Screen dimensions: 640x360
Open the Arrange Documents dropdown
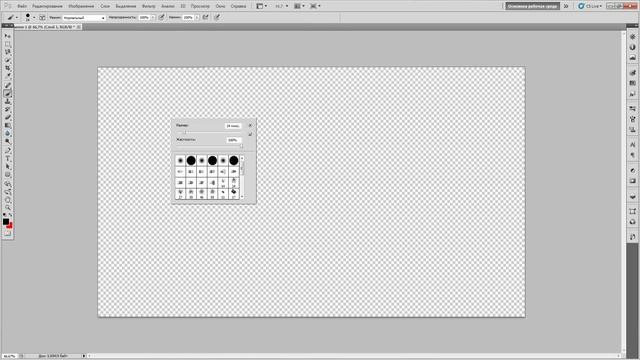tap(300, 6)
